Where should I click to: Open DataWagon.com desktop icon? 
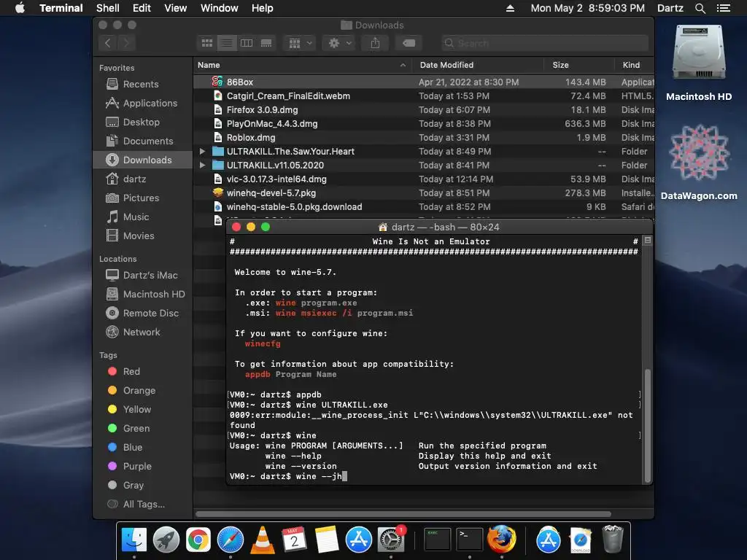(x=699, y=152)
